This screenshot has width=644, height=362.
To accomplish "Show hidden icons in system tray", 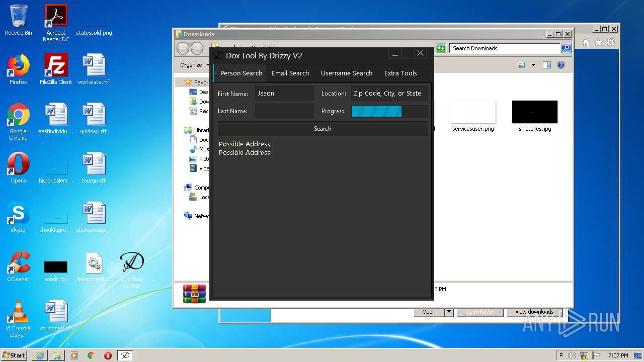I will pyautogui.click(x=561, y=355).
